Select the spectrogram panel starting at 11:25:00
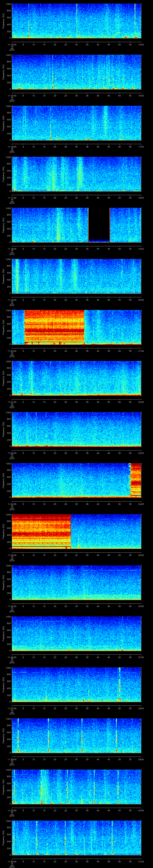 click(77, 582)
